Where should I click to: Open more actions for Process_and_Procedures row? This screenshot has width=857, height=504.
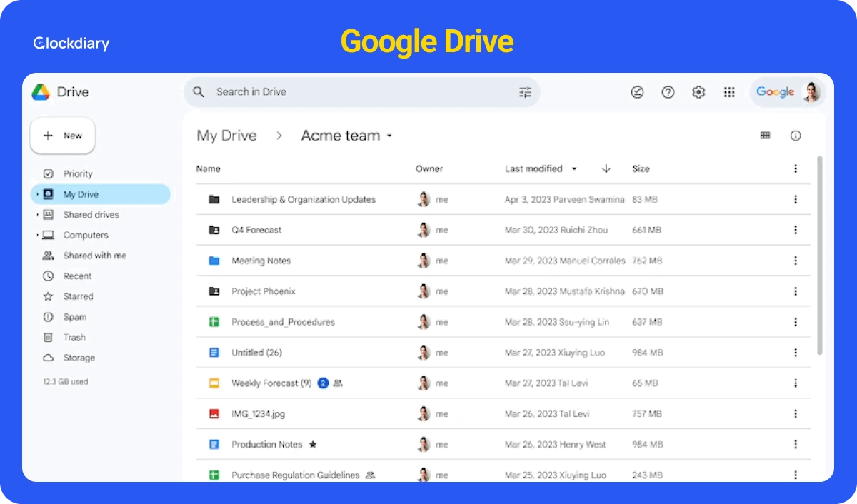point(796,322)
